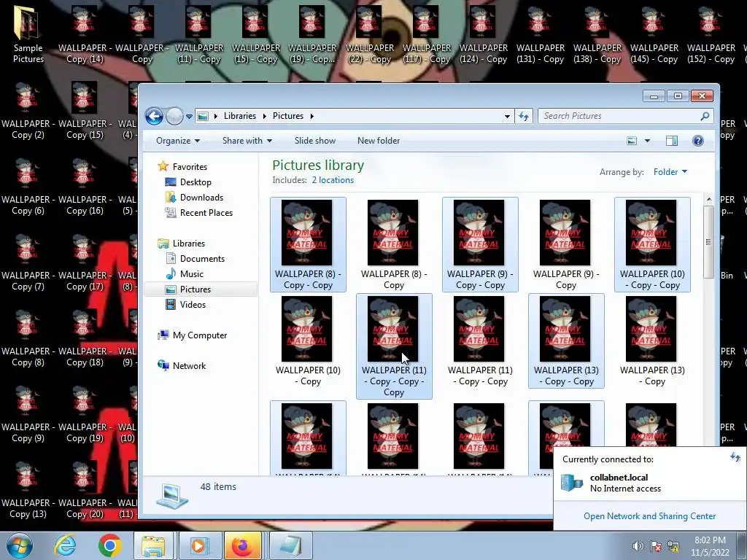The image size is (747, 560).
Task: Click refresh icon in network flyout
Action: tap(735, 457)
